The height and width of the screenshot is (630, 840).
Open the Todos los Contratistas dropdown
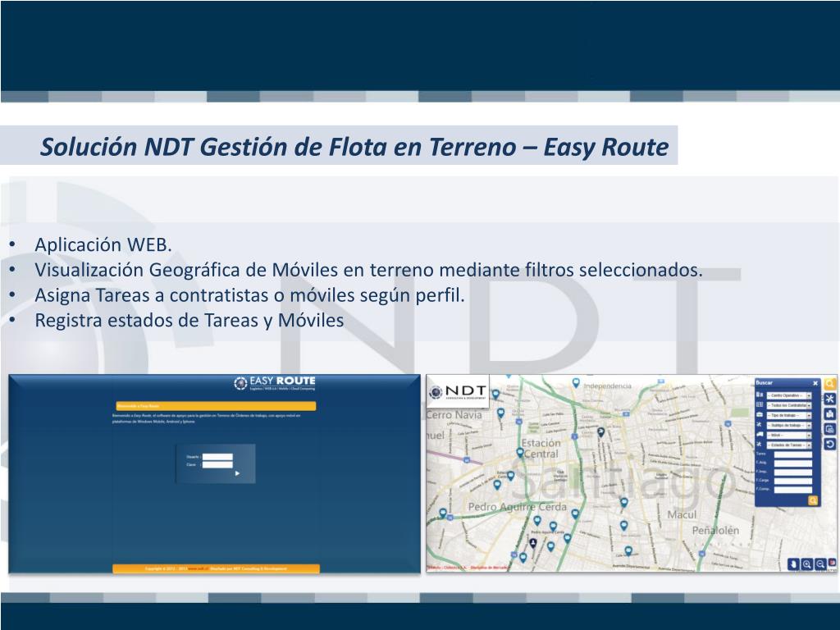[x=789, y=405]
